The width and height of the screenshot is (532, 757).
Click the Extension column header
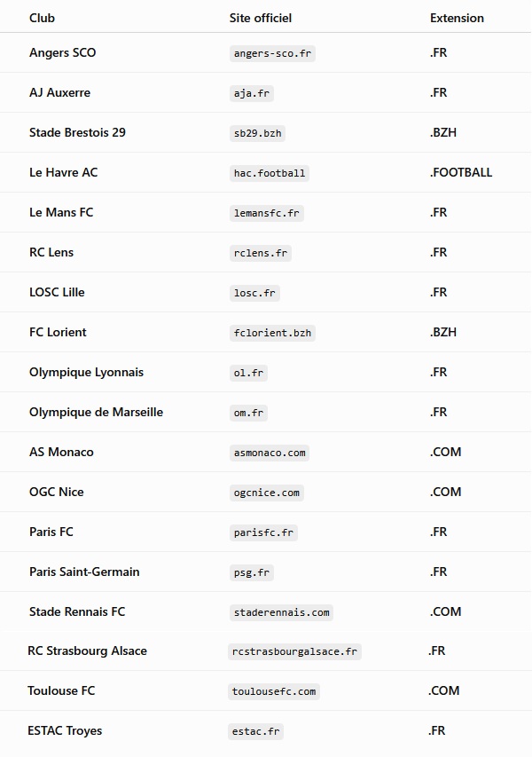[x=457, y=18]
